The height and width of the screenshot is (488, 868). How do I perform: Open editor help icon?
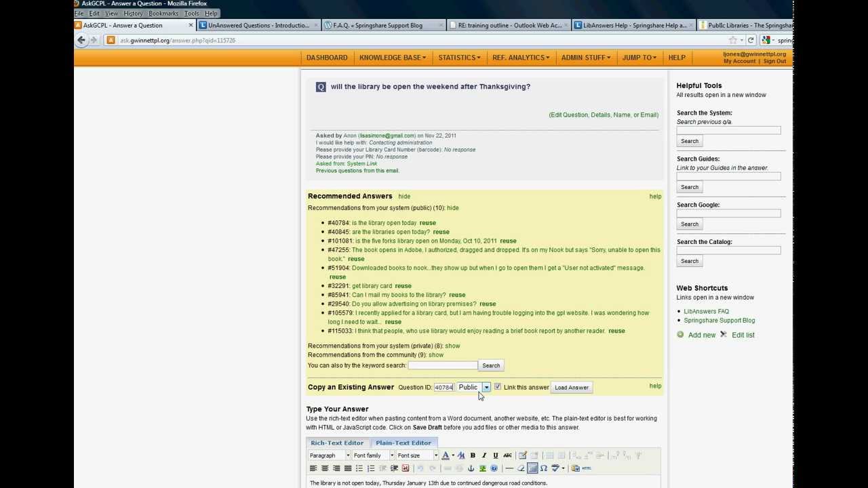(494, 468)
